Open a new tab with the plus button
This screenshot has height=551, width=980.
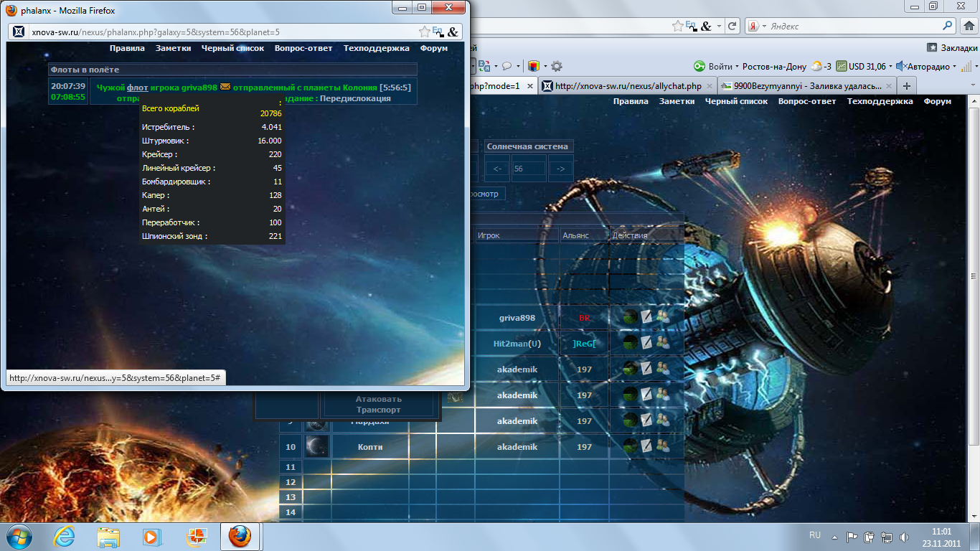point(907,85)
